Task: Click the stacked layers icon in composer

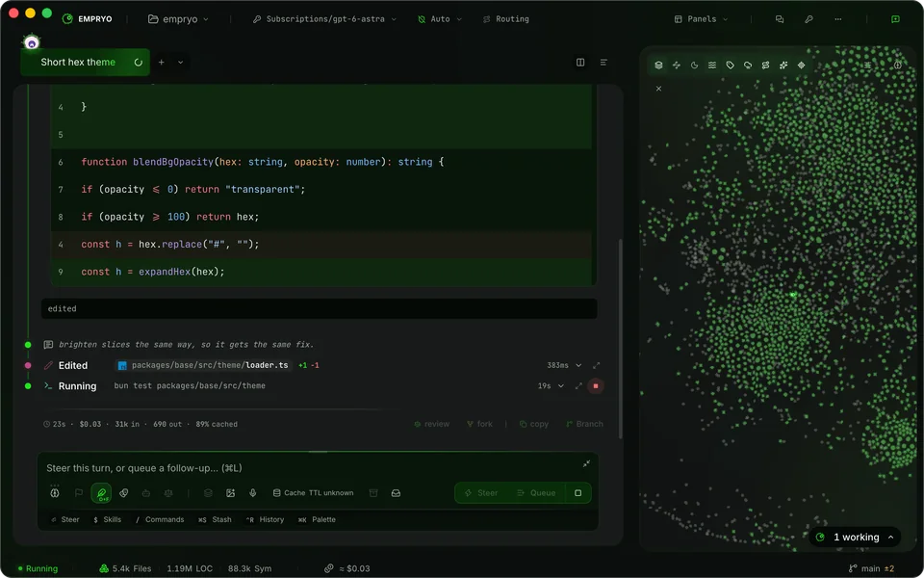Action: (x=208, y=493)
